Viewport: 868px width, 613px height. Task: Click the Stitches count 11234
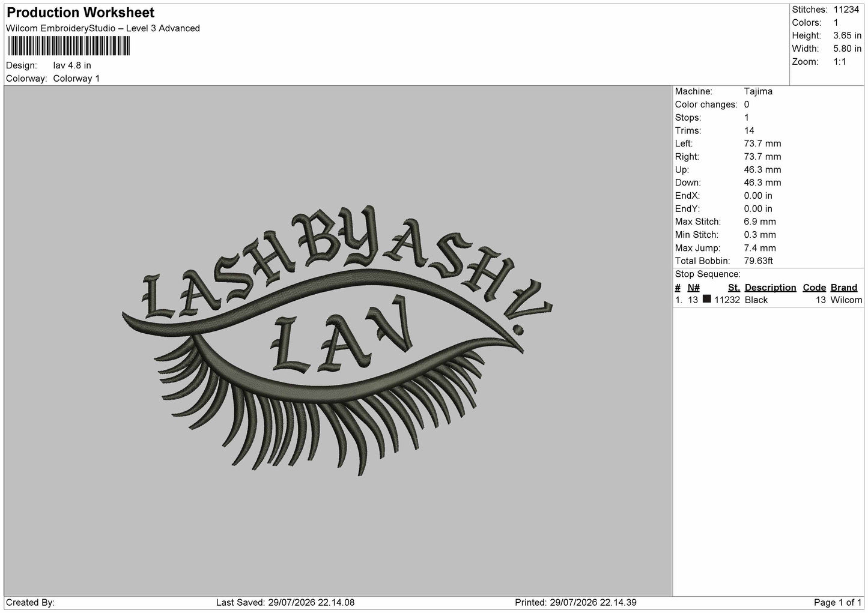(846, 10)
